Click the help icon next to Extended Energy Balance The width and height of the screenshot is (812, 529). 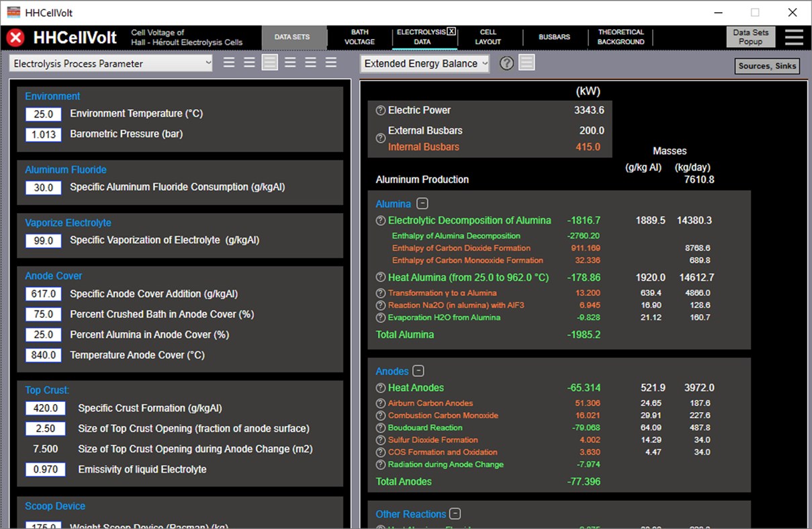click(x=507, y=63)
